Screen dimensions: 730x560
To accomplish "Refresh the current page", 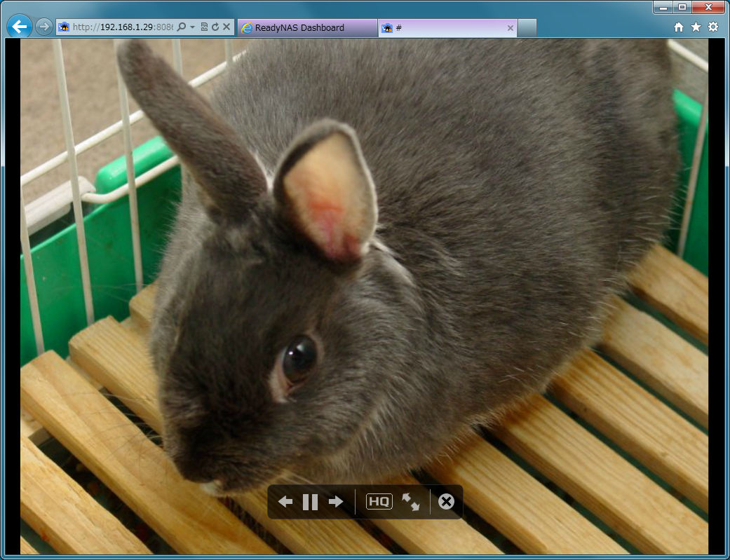I will [215, 27].
